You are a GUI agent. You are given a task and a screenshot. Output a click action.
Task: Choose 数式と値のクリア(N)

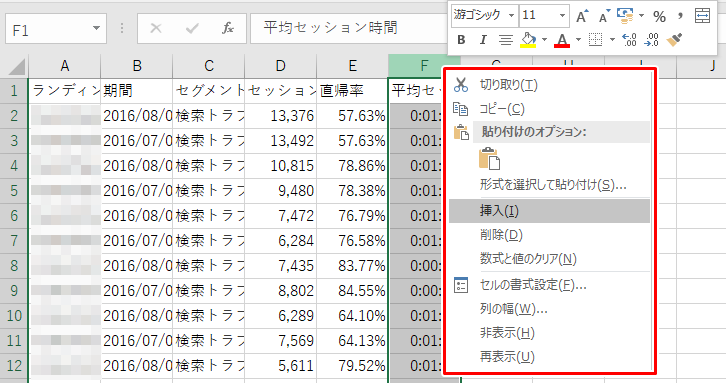pyautogui.click(x=549, y=259)
